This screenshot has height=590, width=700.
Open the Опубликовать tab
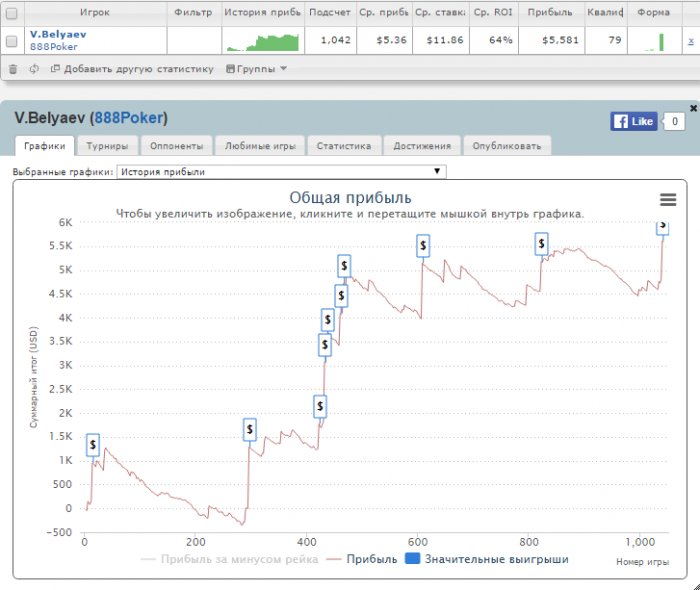(x=507, y=146)
